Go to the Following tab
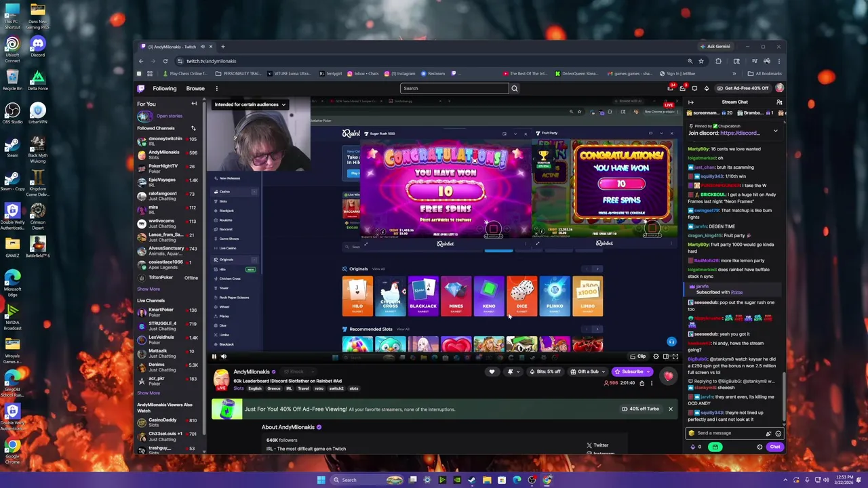 coord(165,88)
